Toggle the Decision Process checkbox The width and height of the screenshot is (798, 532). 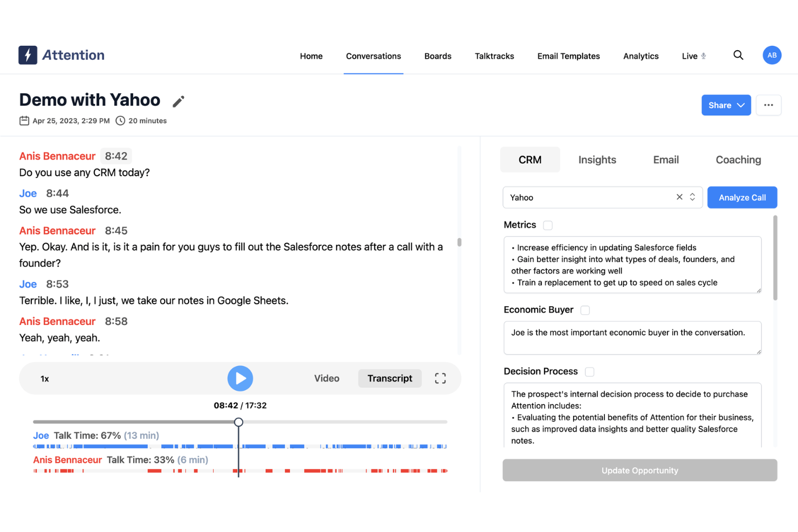(x=589, y=371)
